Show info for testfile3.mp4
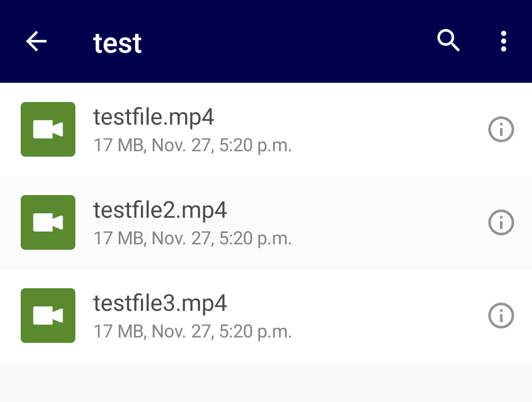The width and height of the screenshot is (532, 402). click(x=501, y=315)
